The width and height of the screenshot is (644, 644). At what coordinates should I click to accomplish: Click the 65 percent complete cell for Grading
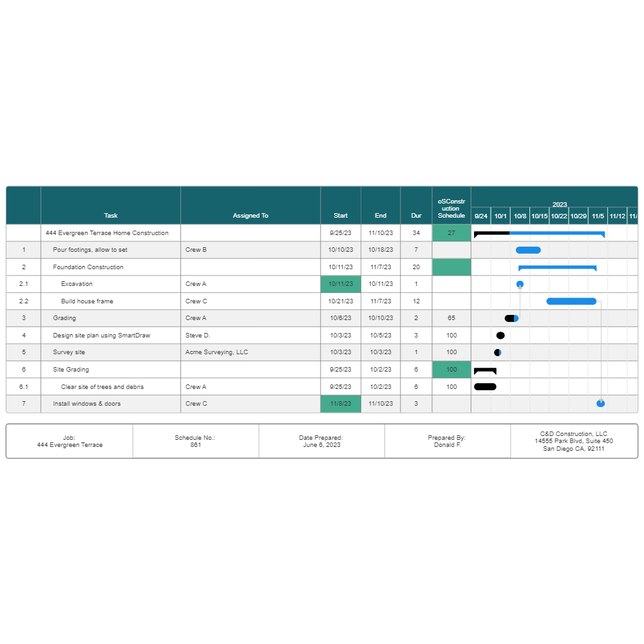pyautogui.click(x=451, y=318)
